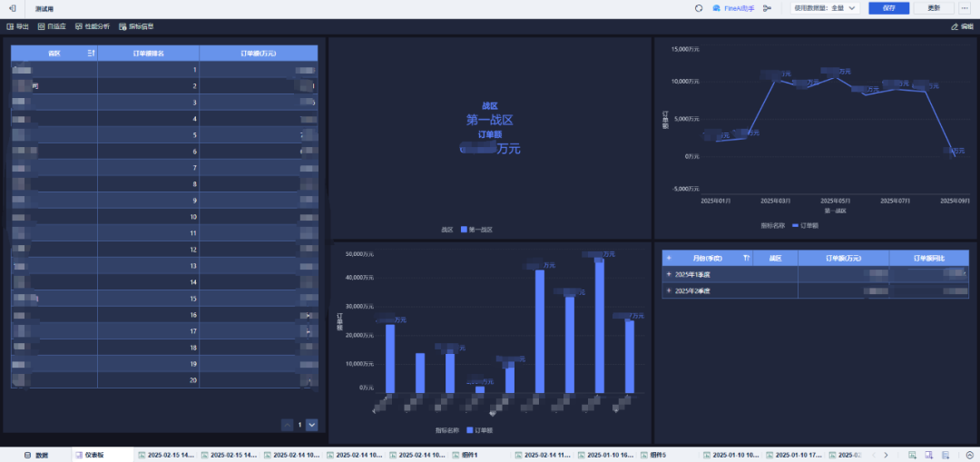Open the 2025-02-14 11... tab
This screenshot has height=462, width=980.
pyautogui.click(x=543, y=455)
